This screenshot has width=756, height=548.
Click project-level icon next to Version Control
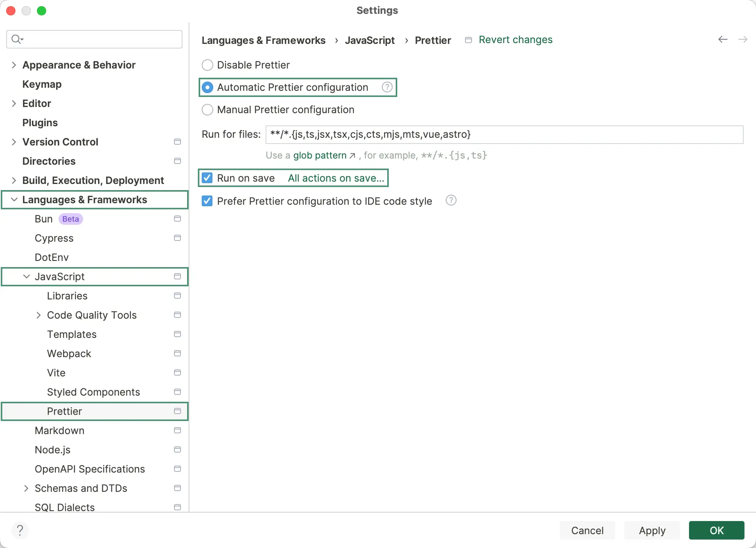(x=177, y=142)
